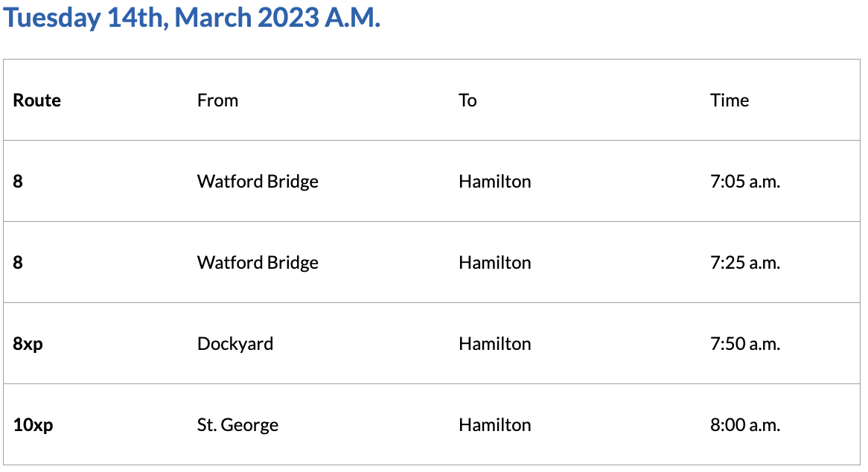Click the To column header
The height and width of the screenshot is (472, 868).
point(467,101)
